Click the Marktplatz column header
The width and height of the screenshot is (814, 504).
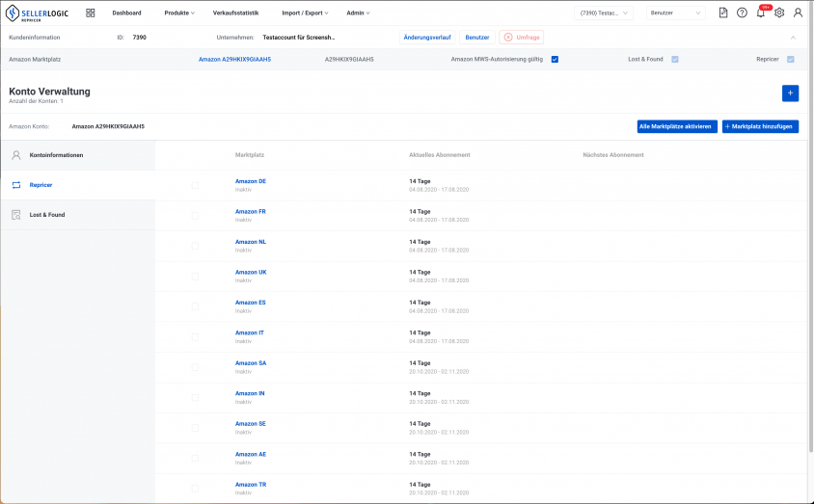[x=250, y=155]
